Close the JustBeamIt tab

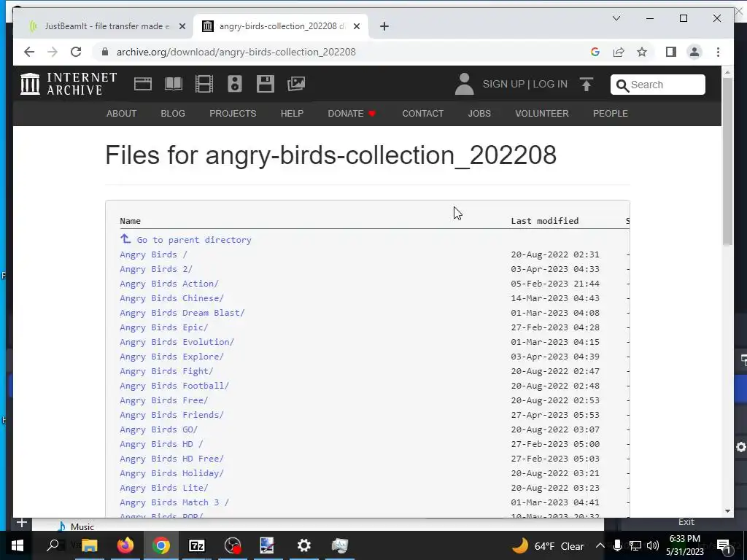pos(182,26)
